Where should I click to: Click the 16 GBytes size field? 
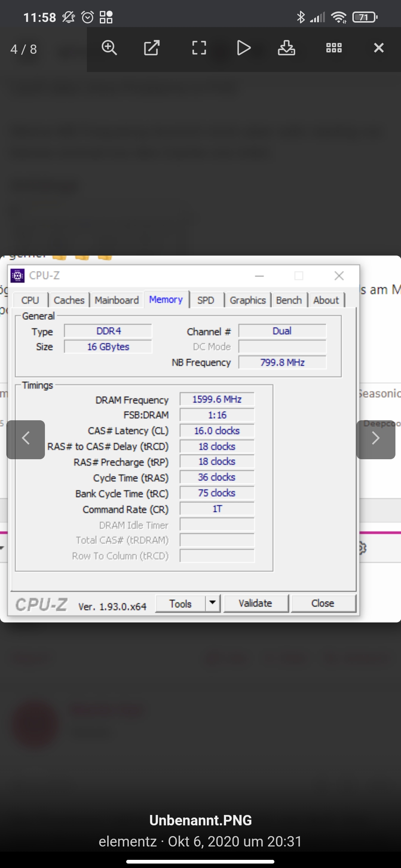(x=108, y=347)
